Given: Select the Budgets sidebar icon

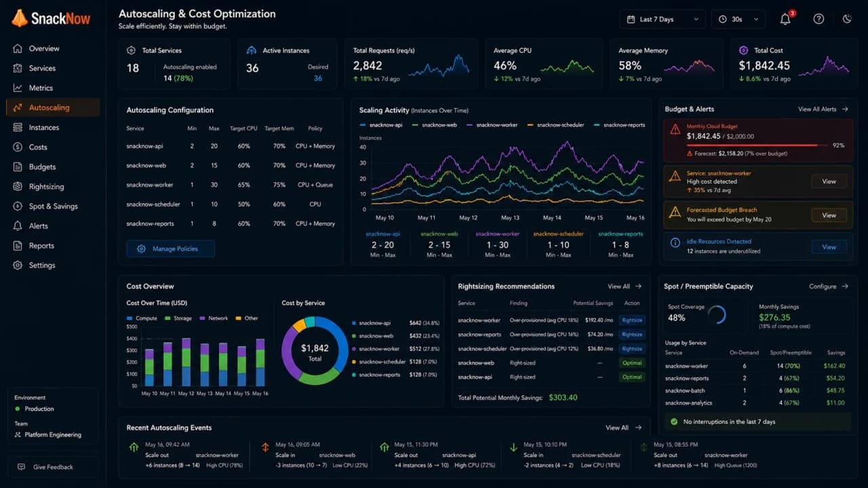Looking at the screenshot, I should click(x=18, y=167).
